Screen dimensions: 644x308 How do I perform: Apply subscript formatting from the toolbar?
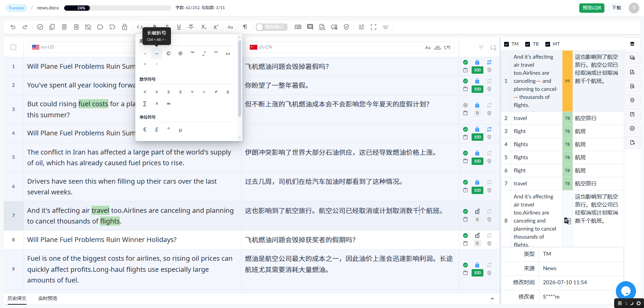204,27
